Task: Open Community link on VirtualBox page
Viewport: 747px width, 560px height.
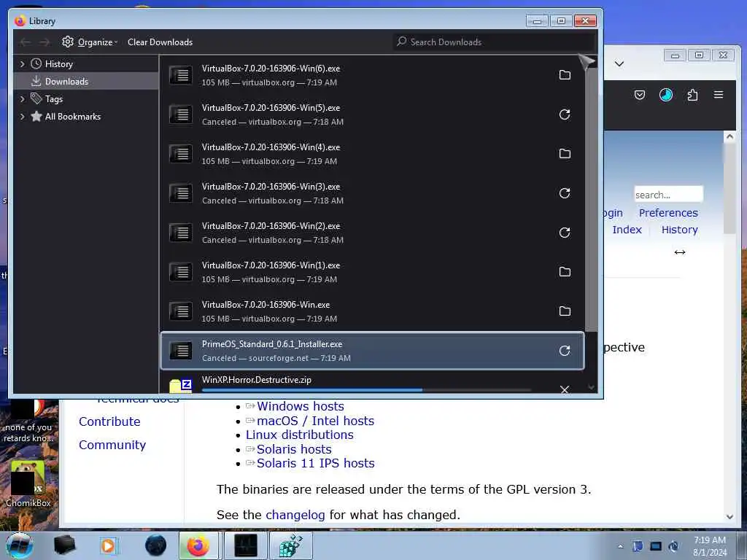Action: [112, 445]
